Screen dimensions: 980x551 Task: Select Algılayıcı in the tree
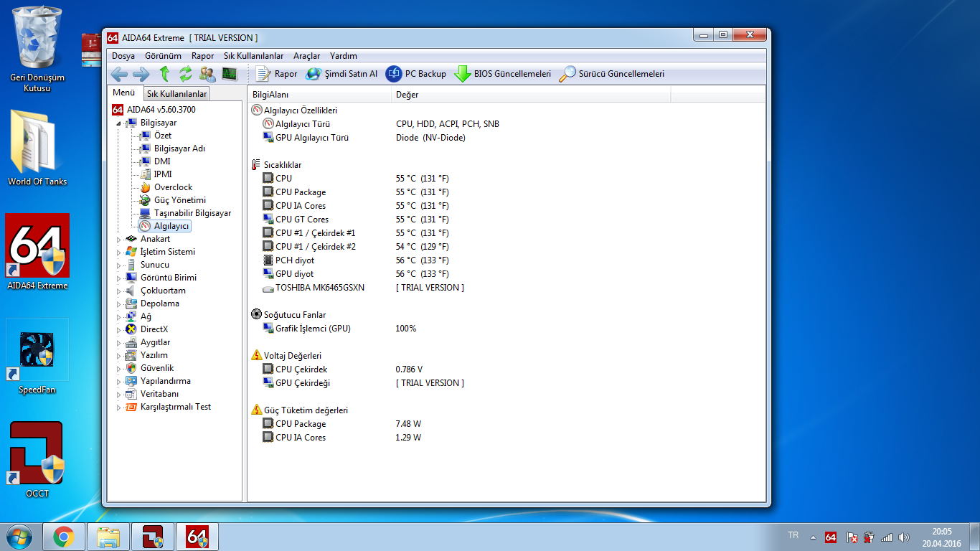click(171, 226)
